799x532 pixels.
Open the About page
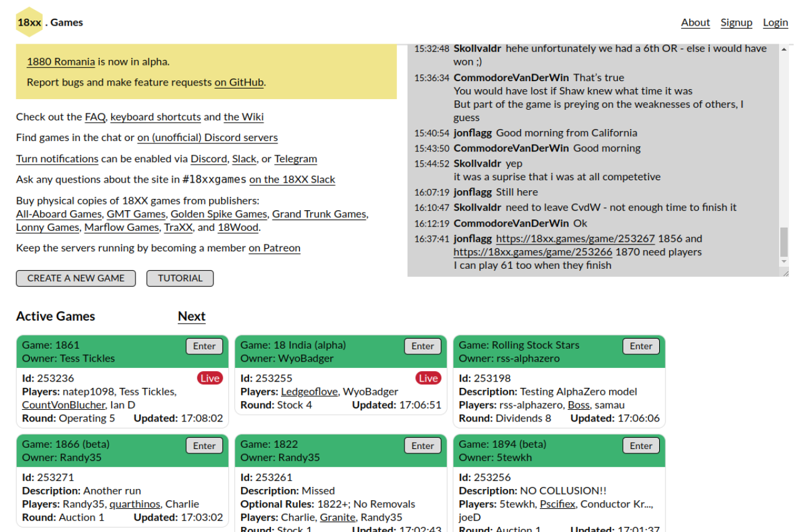(x=695, y=22)
